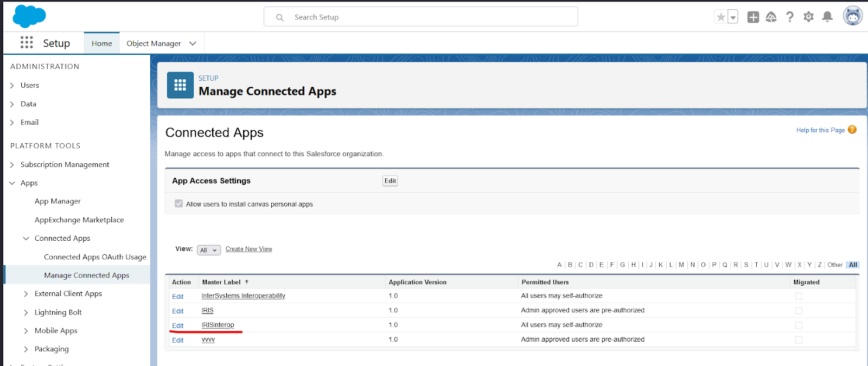Filter list by letter V
This screenshot has width=868, height=366.
point(777,265)
